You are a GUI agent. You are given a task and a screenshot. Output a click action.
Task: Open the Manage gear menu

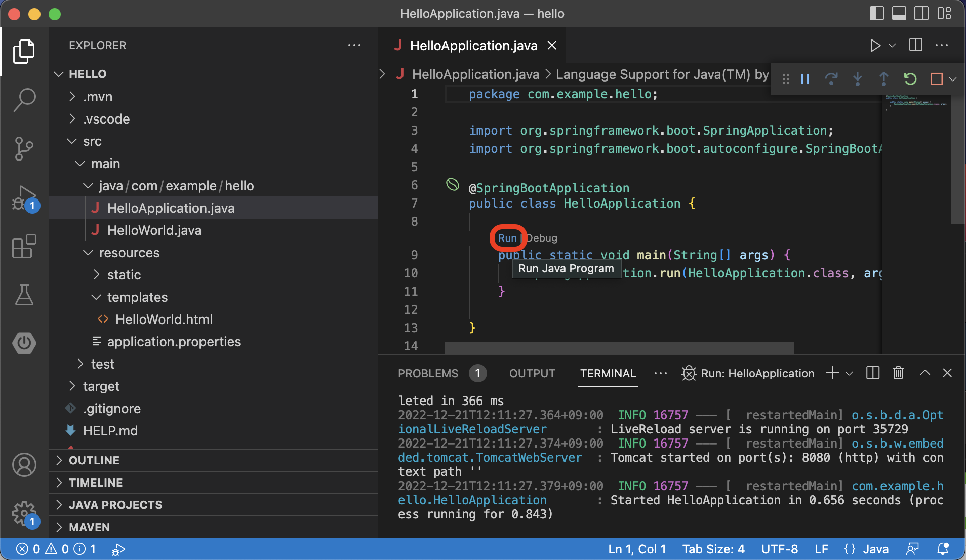click(25, 514)
